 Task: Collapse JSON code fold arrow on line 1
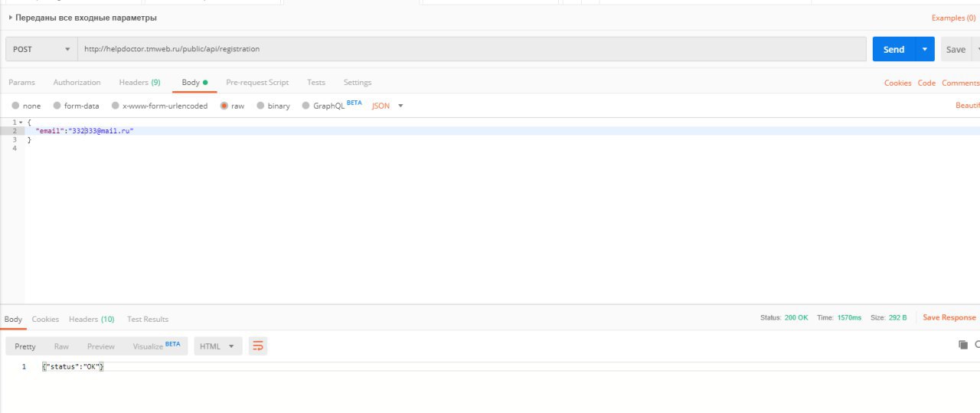pos(21,123)
